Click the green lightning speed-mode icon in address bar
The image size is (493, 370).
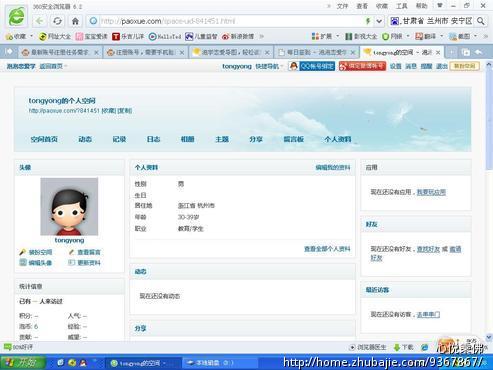click(368, 21)
